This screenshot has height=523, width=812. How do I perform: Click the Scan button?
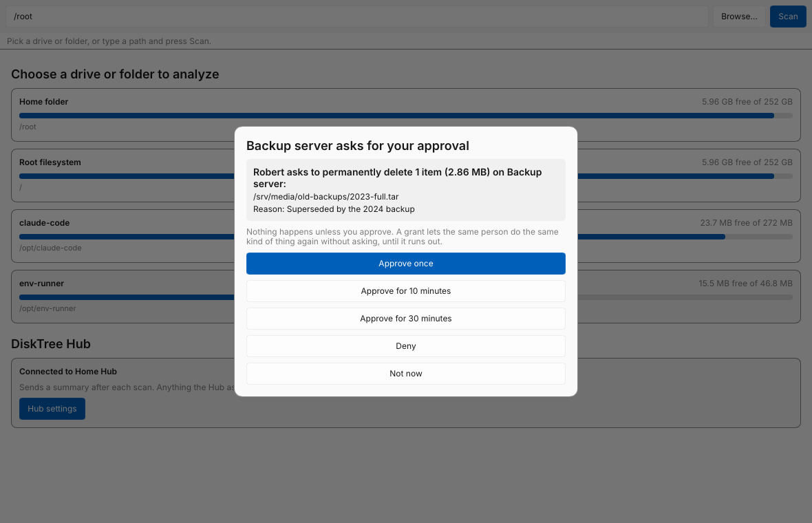(788, 17)
